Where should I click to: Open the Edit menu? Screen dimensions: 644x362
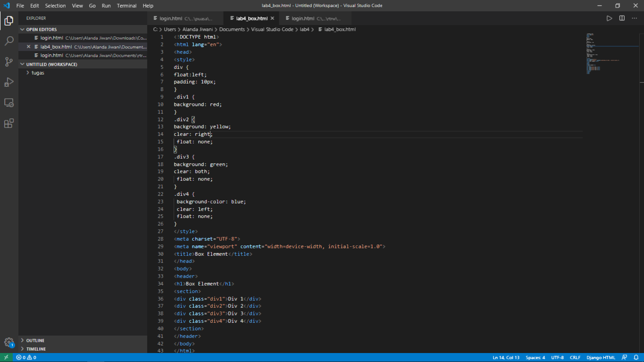(x=34, y=6)
